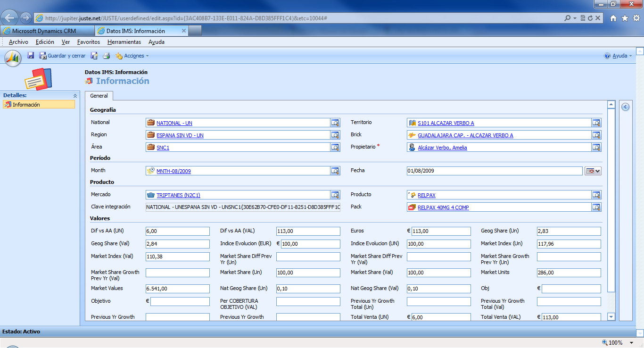Refresh the page from the address bar
644x348 pixels.
591,18
